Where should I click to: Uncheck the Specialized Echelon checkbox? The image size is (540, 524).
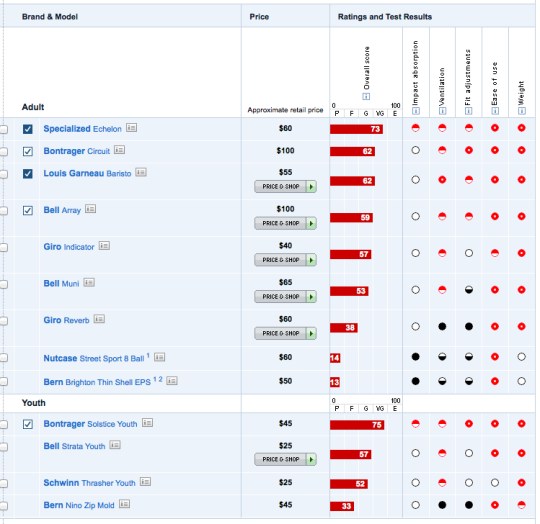click(28, 129)
